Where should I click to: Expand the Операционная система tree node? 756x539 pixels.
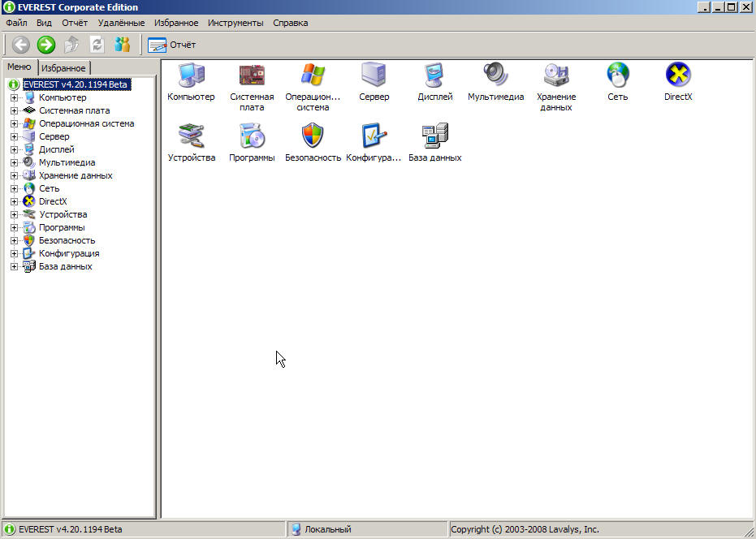click(x=14, y=123)
